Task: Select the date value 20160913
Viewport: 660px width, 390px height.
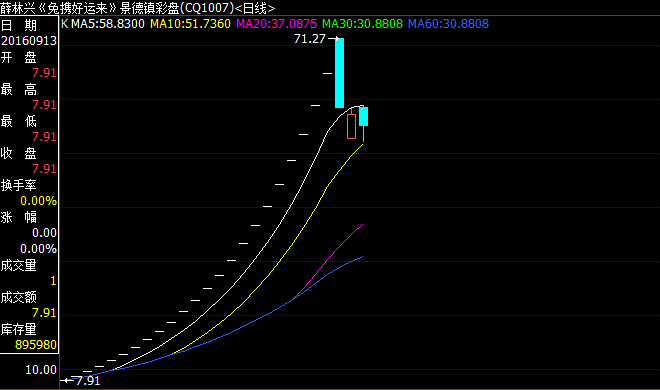Action: click(29, 41)
